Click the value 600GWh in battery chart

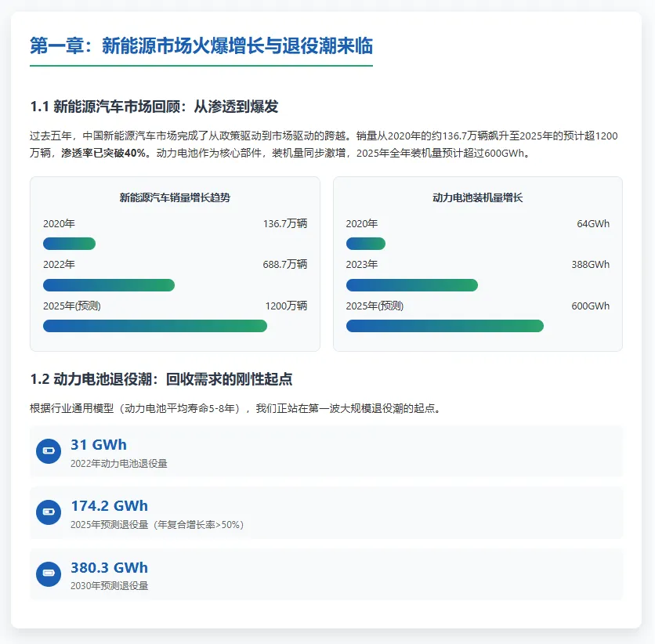click(590, 306)
